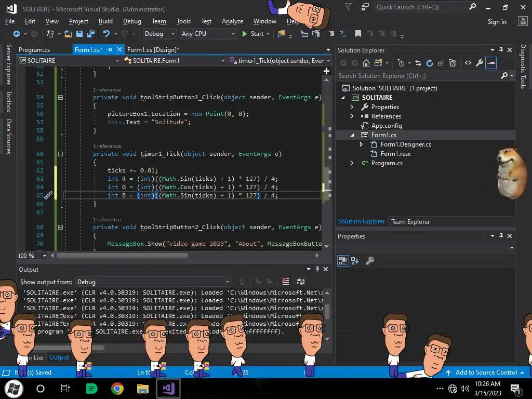532x399 pixels.
Task: Sync with Active Document in Solution Explorer
Action: pyautogui.click(x=418, y=63)
